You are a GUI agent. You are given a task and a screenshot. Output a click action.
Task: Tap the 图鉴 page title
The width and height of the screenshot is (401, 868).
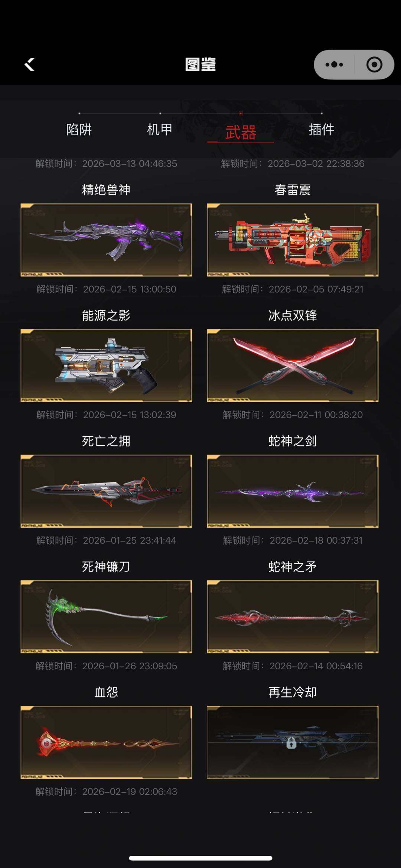point(200,65)
